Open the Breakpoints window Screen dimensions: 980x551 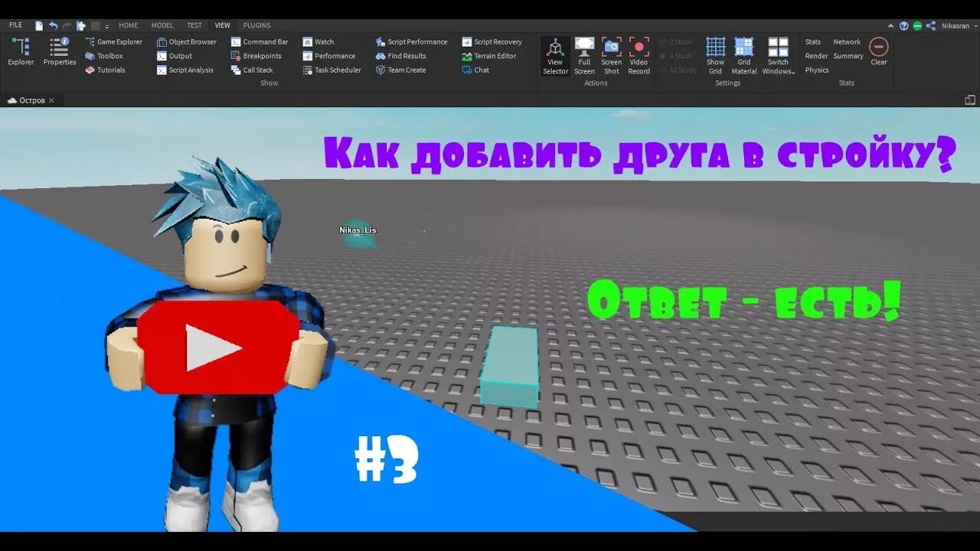256,56
